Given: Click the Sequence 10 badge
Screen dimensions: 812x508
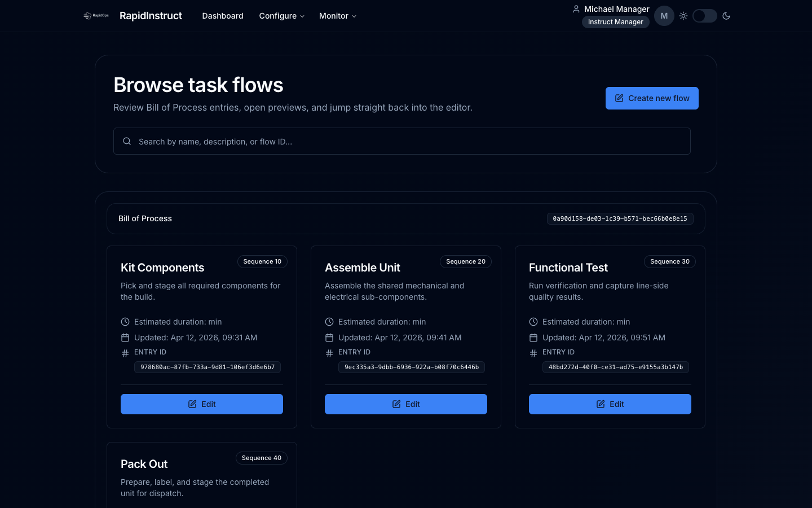Looking at the screenshot, I should click(x=262, y=261).
